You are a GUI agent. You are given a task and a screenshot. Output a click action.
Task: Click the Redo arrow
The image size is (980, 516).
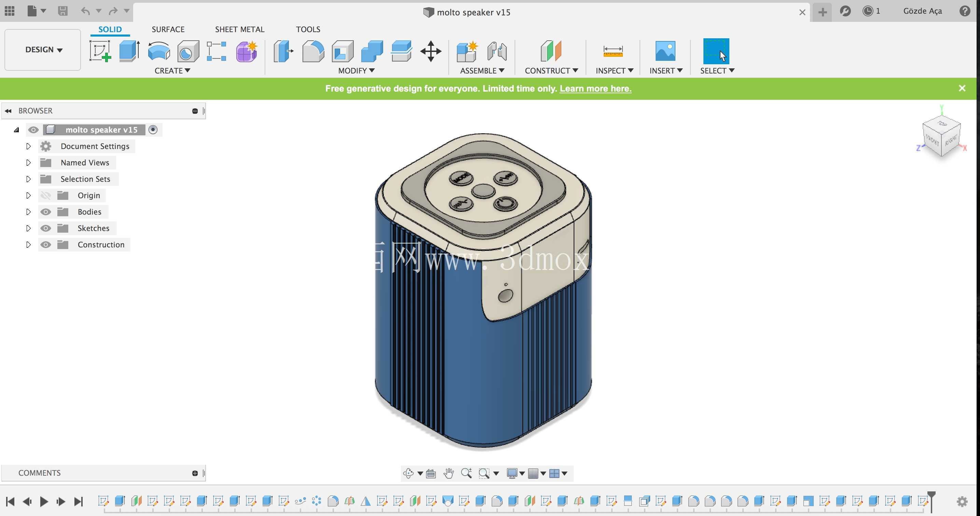tap(113, 11)
